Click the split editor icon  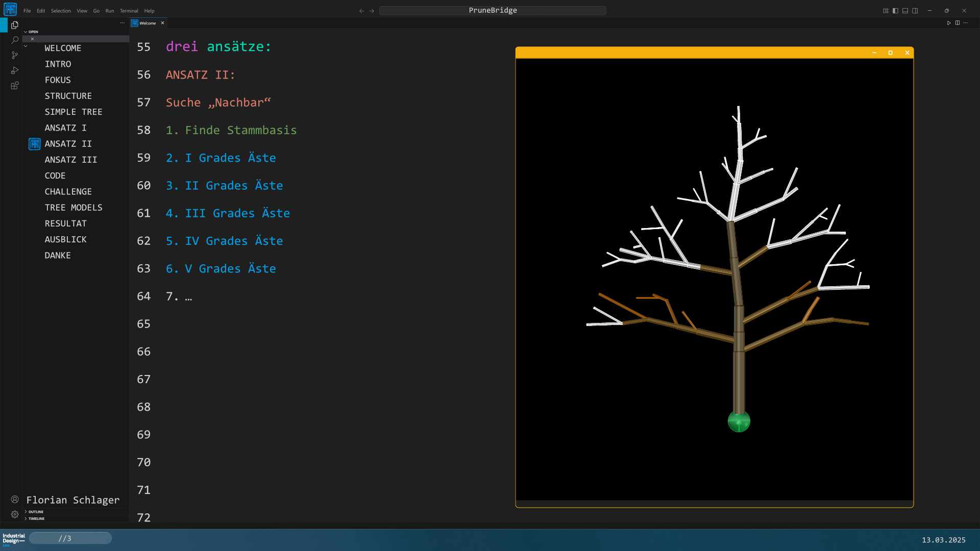pyautogui.click(x=958, y=23)
